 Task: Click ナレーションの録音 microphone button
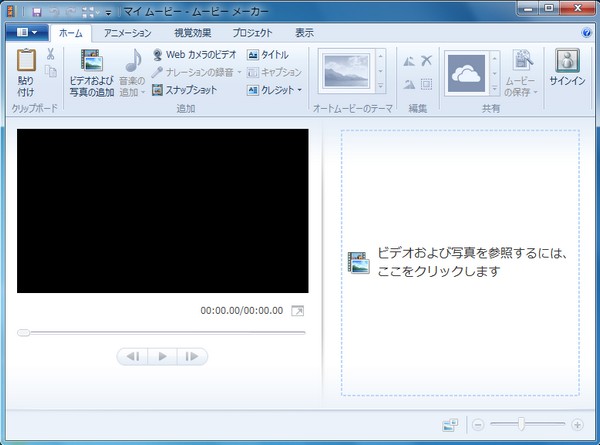point(192,72)
